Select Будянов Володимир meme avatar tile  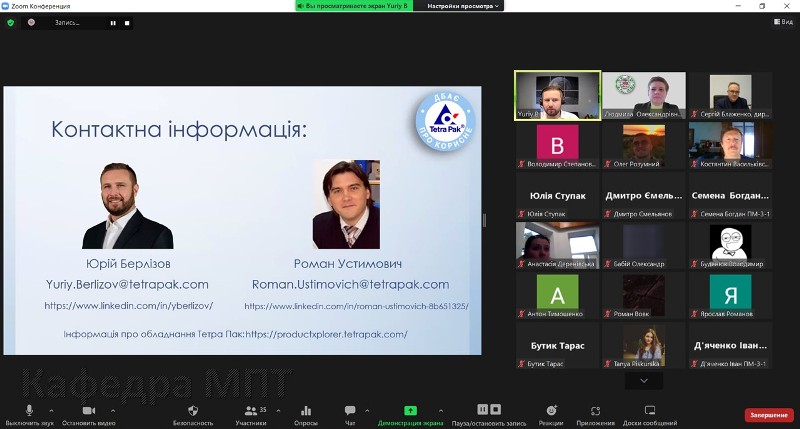pyautogui.click(x=730, y=245)
